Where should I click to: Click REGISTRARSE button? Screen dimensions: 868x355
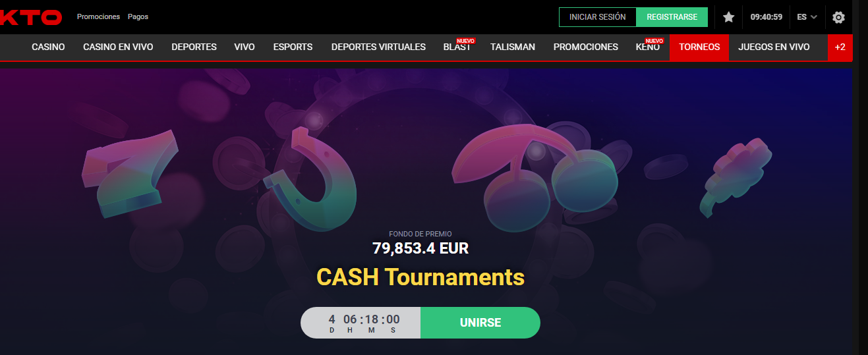[x=672, y=17]
